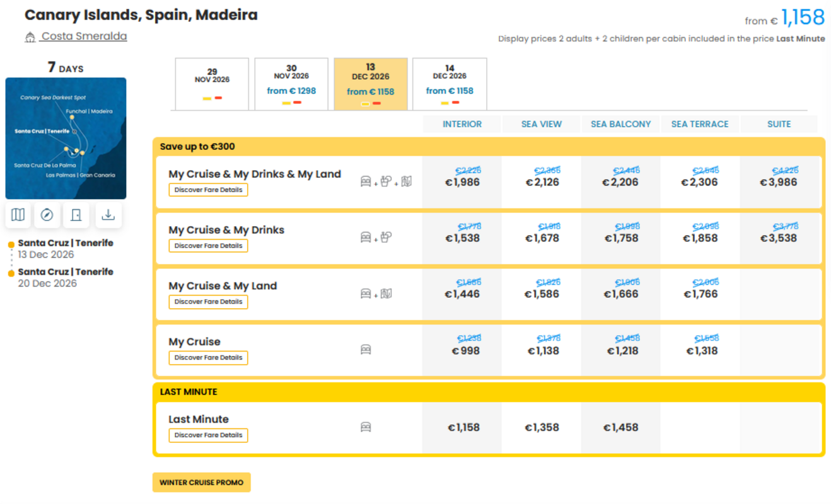Viewport: 831px width, 504px height.
Task: Select the 30 Nov 2026 departure tab
Action: pyautogui.click(x=291, y=84)
